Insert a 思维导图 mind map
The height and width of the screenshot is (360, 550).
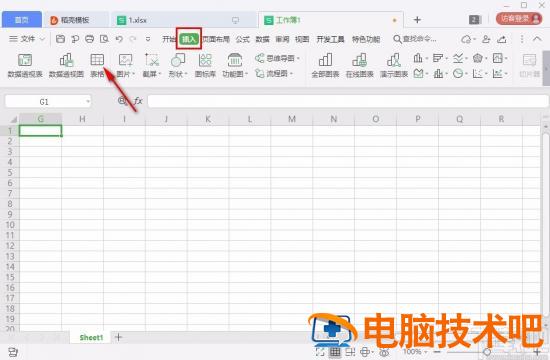tap(277, 58)
